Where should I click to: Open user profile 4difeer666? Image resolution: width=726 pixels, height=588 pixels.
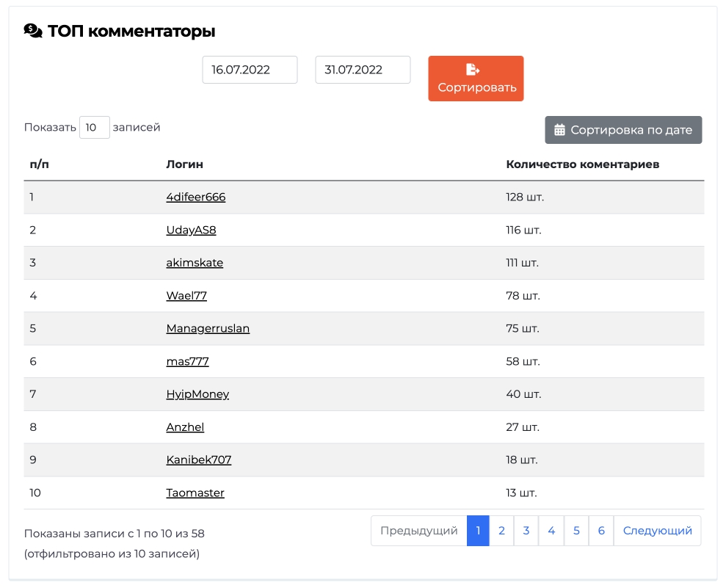click(x=196, y=197)
